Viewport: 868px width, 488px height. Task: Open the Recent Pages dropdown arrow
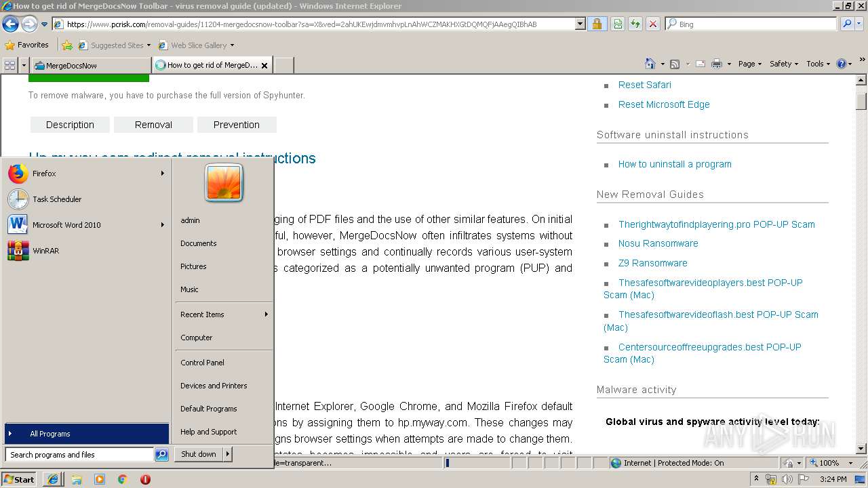45,24
